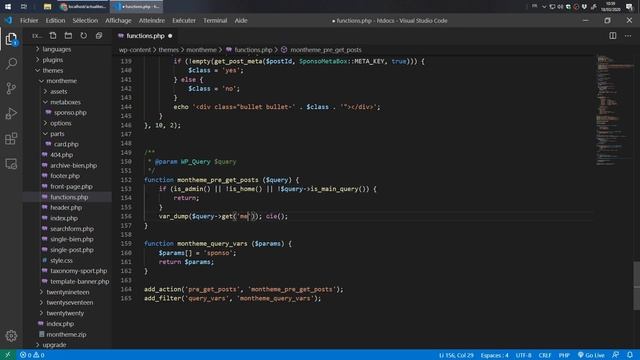Click the New File icon in explorer
Image resolution: width=640 pixels, height=360 pixels.
pos(53,36)
